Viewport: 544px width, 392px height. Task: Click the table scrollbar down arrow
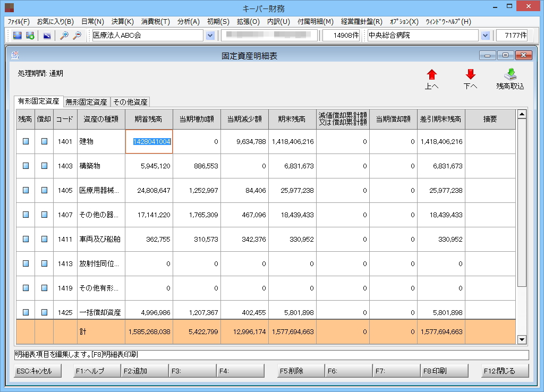click(x=522, y=339)
